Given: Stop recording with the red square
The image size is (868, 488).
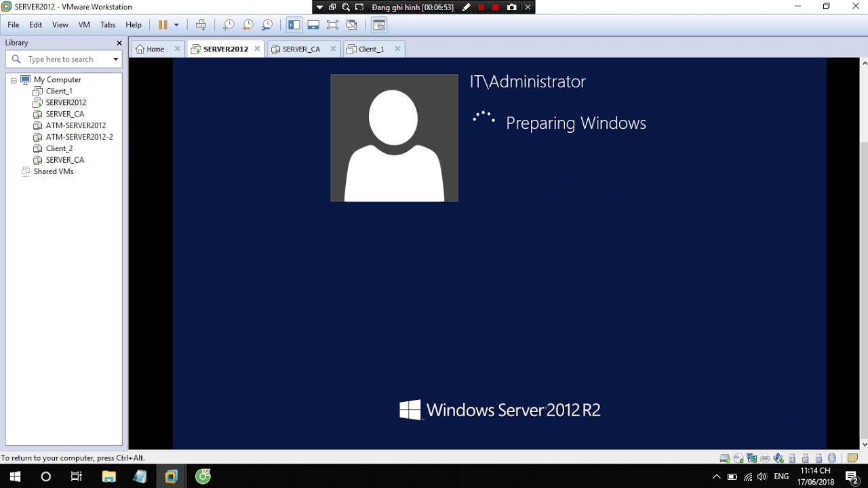Looking at the screenshot, I should click(496, 7).
